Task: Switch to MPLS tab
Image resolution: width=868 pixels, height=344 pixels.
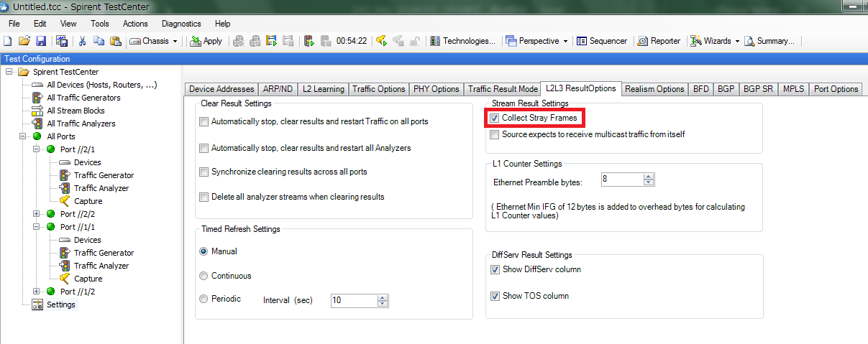Action: pos(793,89)
